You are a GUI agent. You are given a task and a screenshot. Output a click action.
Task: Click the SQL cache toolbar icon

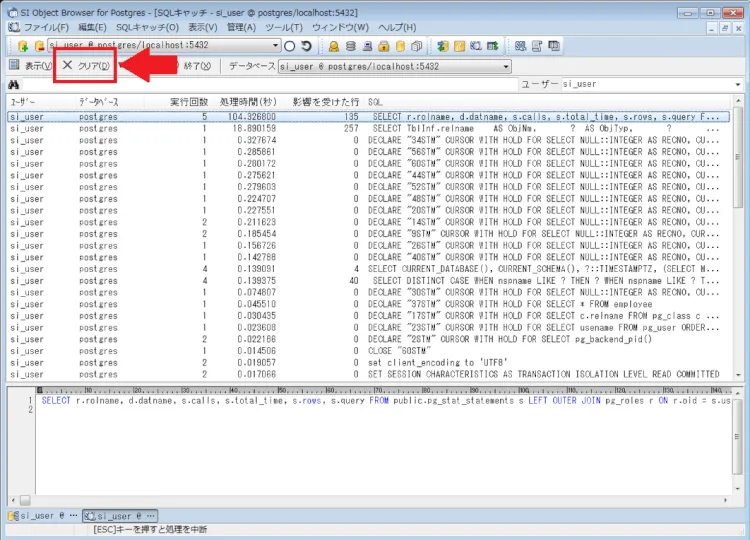pyautogui.click(x=475, y=46)
